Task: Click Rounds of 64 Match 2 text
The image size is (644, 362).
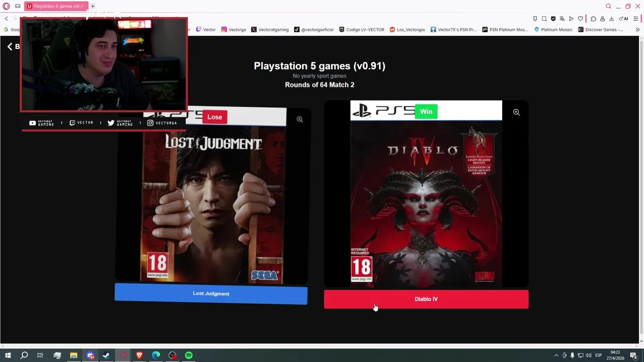Action: [x=319, y=84]
